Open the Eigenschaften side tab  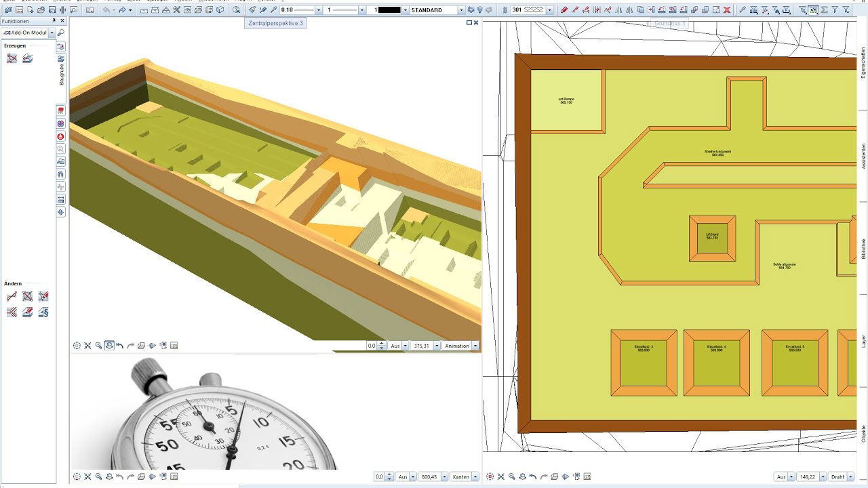click(x=863, y=64)
